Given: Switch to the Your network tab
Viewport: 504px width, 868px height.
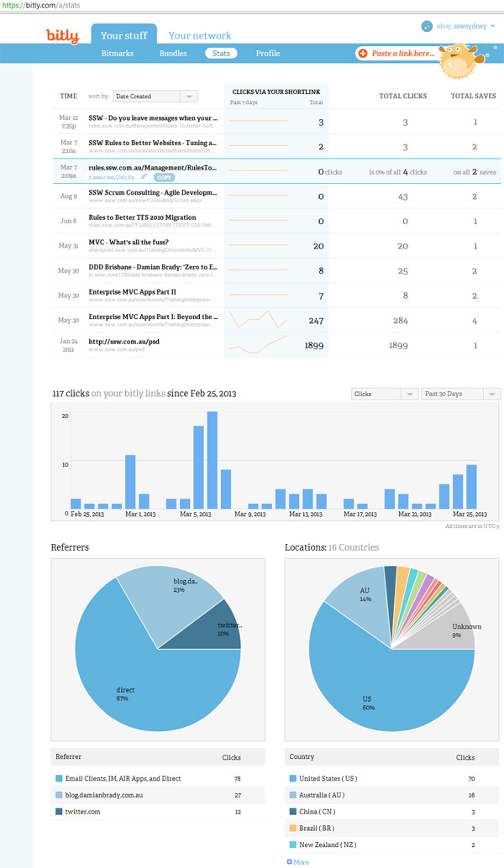Looking at the screenshot, I should 200,36.
